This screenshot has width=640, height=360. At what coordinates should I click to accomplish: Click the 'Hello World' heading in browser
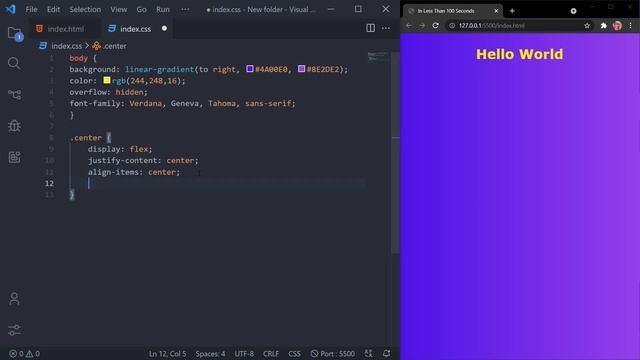tap(519, 54)
